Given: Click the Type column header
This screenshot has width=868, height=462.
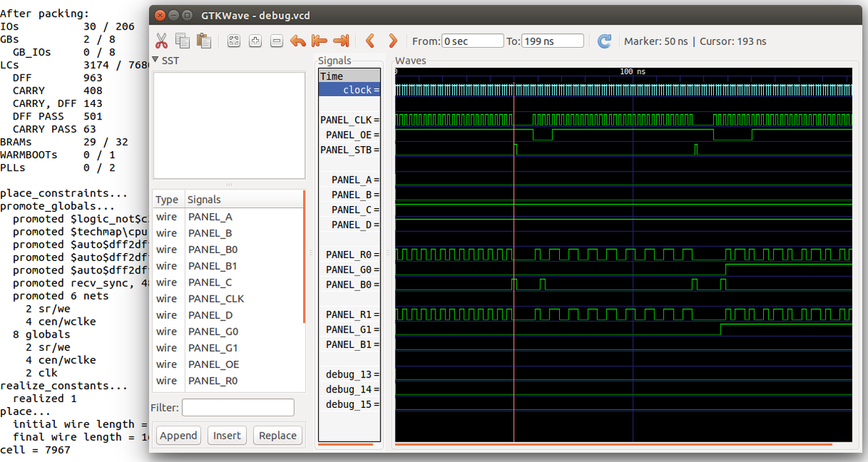Looking at the screenshot, I should (167, 200).
